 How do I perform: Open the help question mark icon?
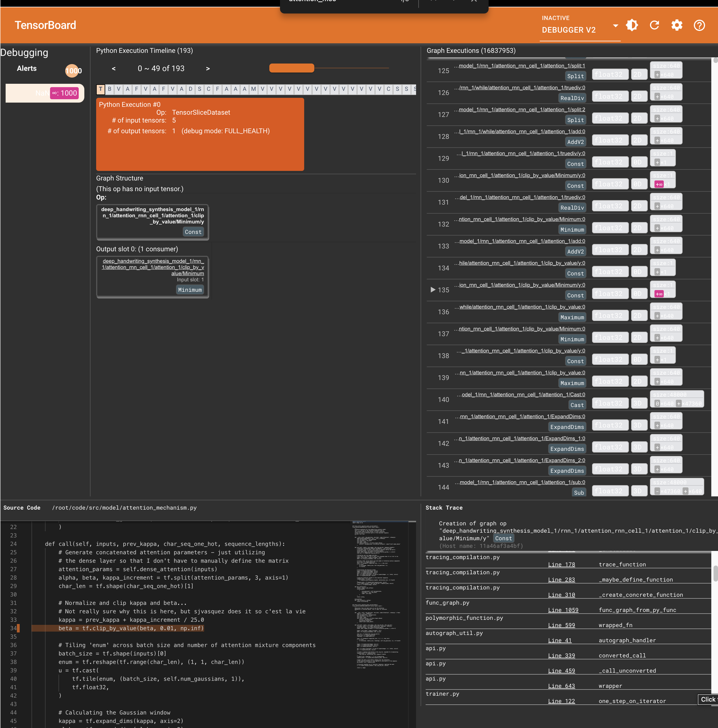pyautogui.click(x=699, y=25)
